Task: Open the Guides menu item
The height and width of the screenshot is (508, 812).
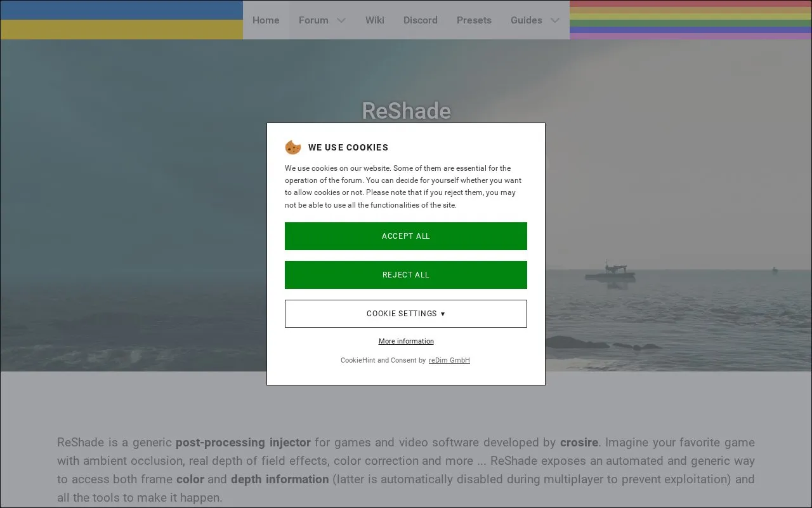Action: click(x=527, y=20)
